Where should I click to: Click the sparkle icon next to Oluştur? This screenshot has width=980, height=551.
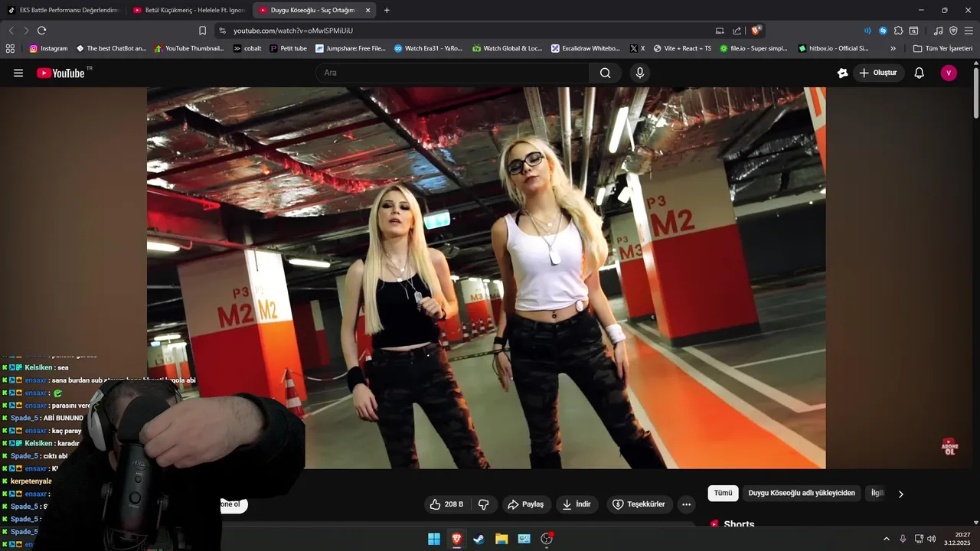click(843, 73)
